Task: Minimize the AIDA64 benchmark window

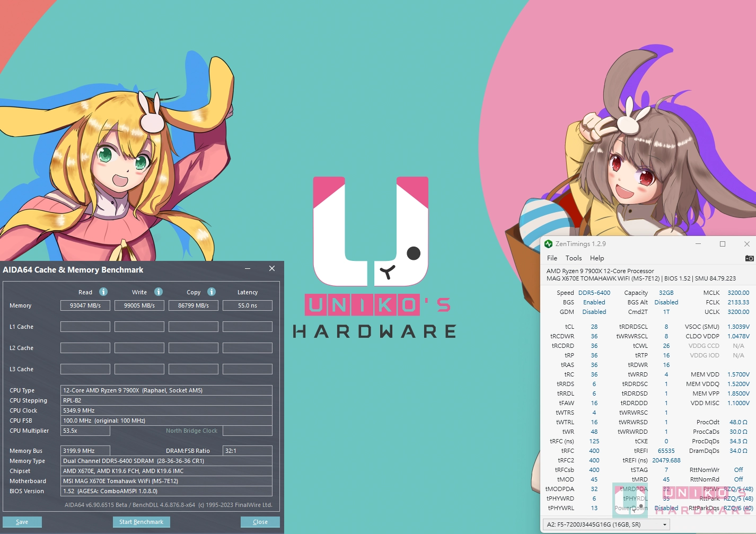Action: point(248,269)
